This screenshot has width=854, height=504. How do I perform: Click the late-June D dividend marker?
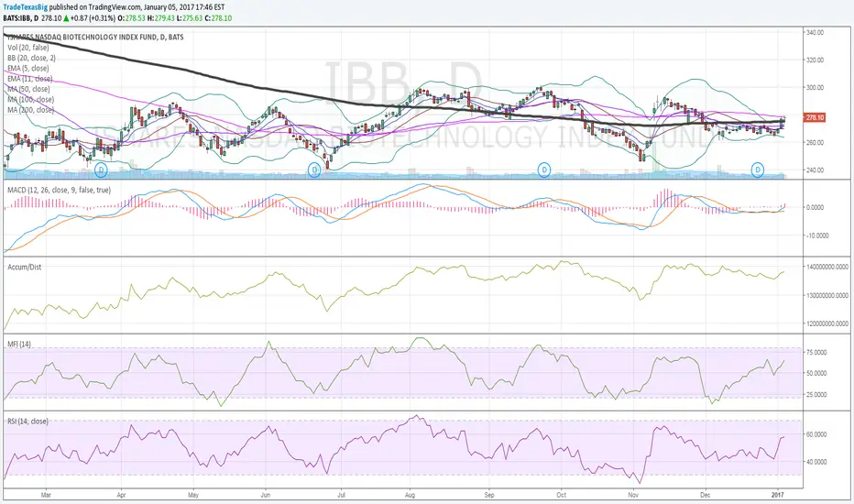(x=314, y=170)
